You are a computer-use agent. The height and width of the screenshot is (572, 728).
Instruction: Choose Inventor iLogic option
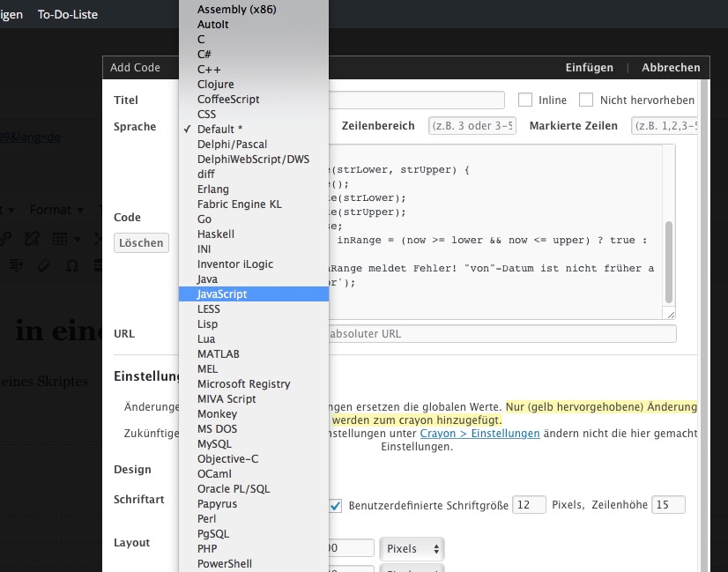point(254,264)
